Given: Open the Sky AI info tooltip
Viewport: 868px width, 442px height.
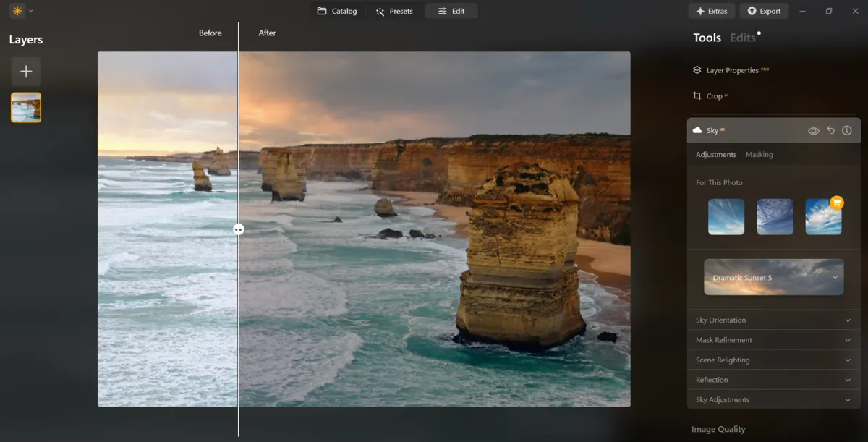Looking at the screenshot, I should pyautogui.click(x=846, y=130).
